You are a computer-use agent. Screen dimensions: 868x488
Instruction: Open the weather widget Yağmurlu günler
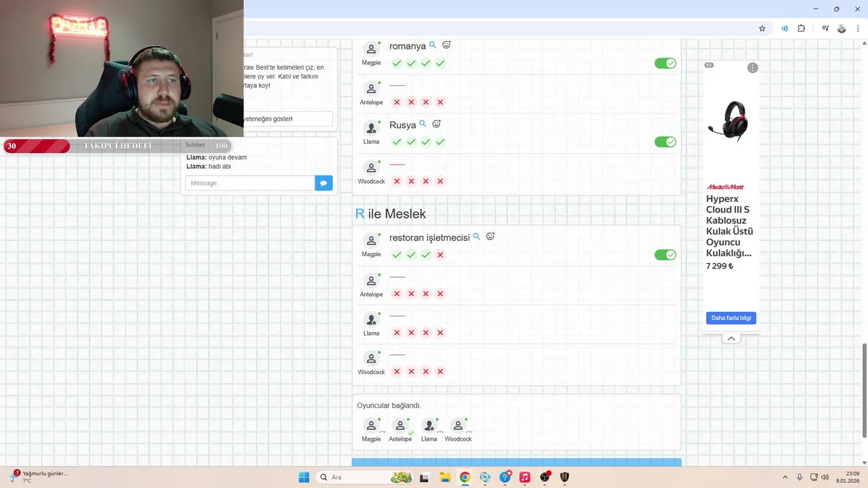(39, 476)
